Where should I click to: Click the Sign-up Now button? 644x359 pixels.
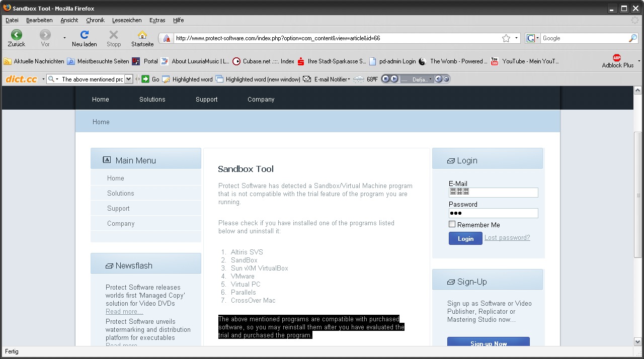(489, 342)
